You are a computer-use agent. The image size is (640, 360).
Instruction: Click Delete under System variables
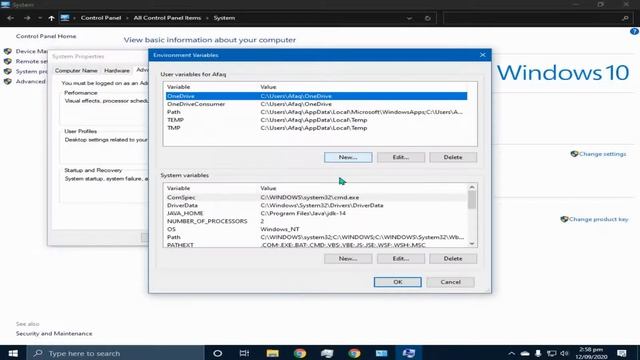click(453, 259)
